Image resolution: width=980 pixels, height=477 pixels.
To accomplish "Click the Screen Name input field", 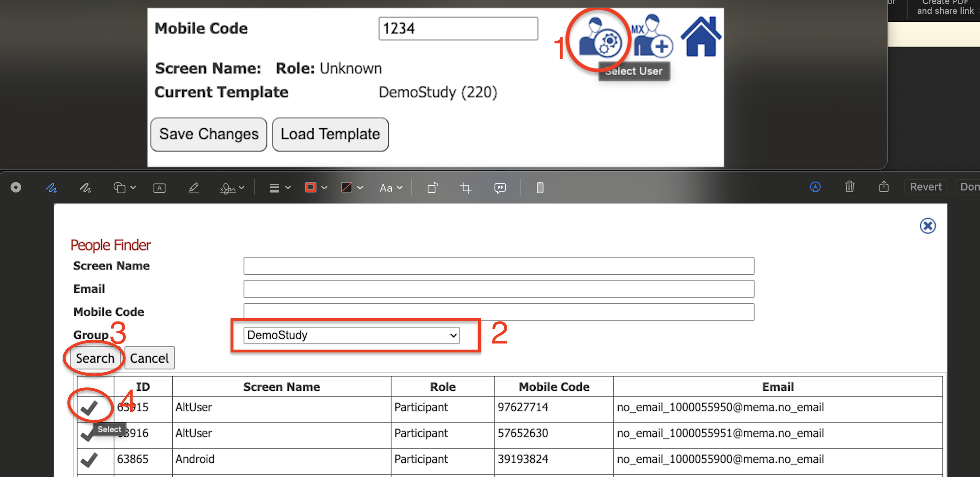I will pyautogui.click(x=499, y=266).
